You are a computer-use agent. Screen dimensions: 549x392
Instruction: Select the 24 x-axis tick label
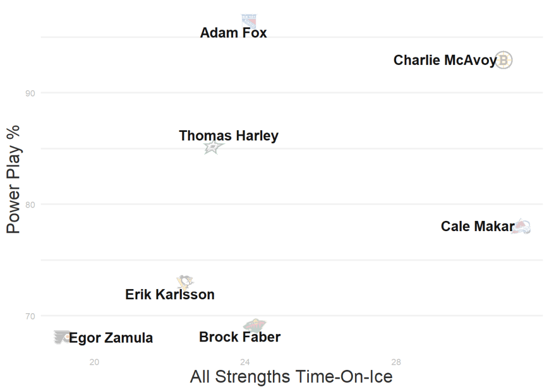tap(245, 362)
